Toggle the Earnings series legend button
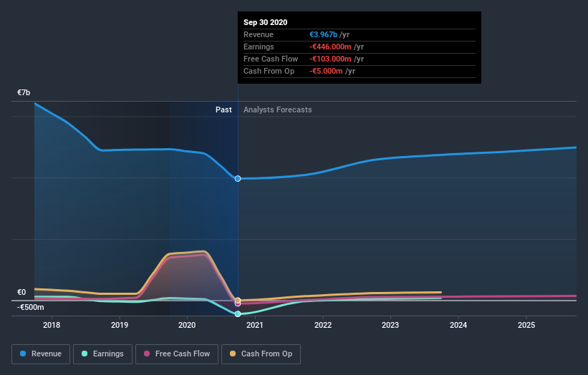Viewport: 588px width, 375px height. pos(102,354)
